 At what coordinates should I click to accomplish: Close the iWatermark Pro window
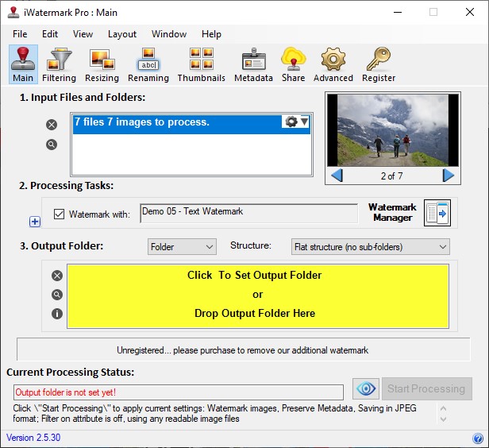coord(470,12)
